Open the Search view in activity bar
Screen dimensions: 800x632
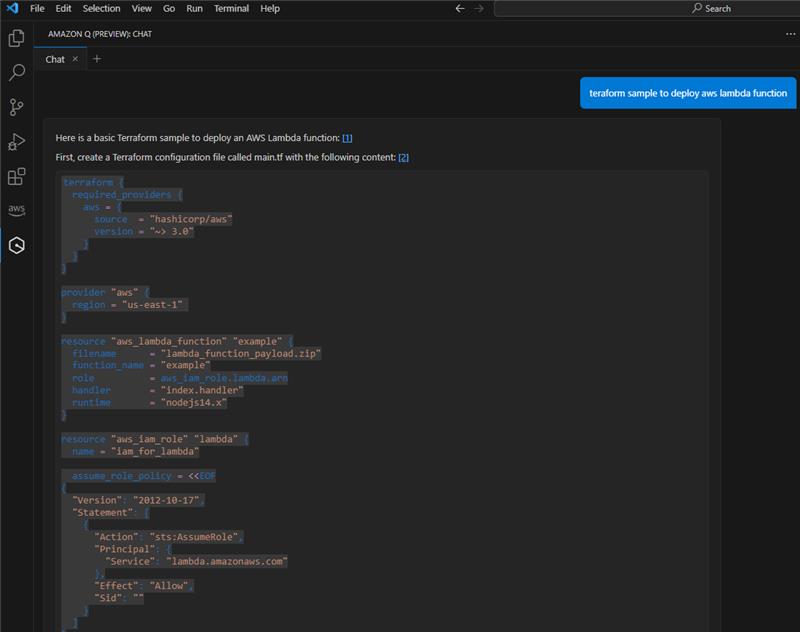tap(16, 73)
